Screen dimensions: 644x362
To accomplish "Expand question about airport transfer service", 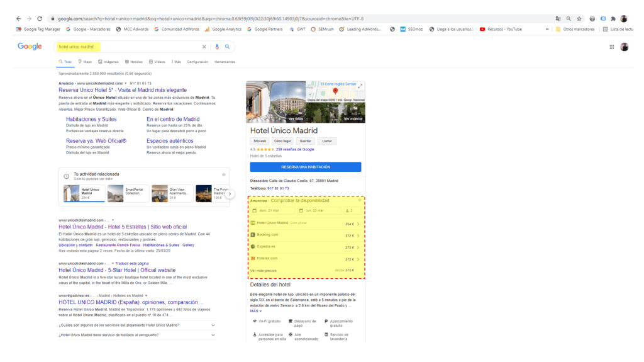I will tap(136, 335).
